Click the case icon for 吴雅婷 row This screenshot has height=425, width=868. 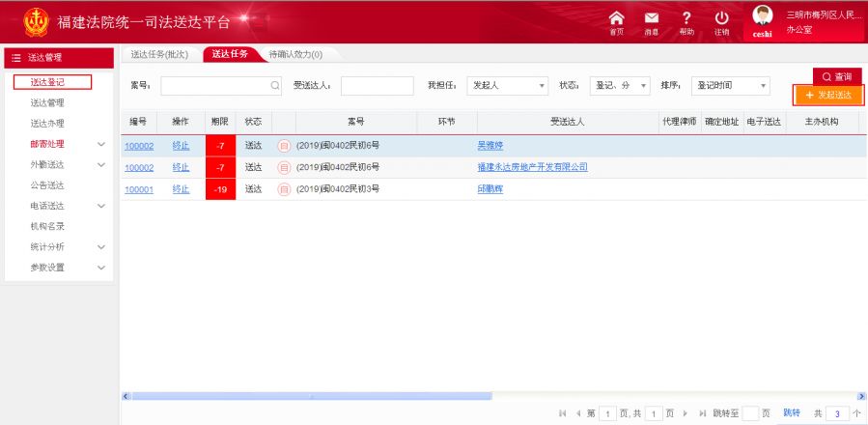(x=284, y=146)
